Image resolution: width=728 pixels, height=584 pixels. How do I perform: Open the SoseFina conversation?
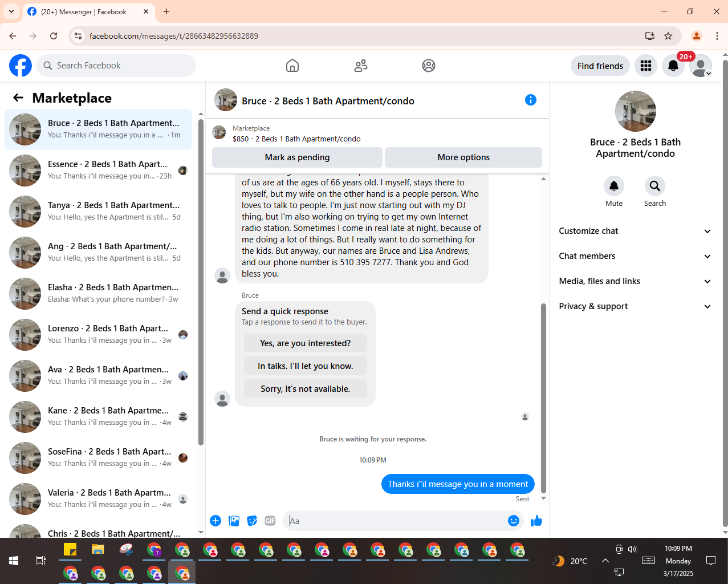(98, 458)
